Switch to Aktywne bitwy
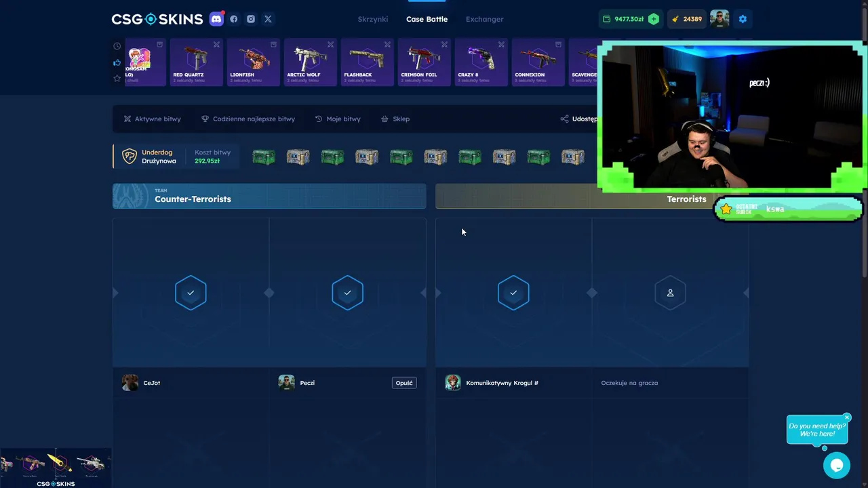 tap(152, 119)
